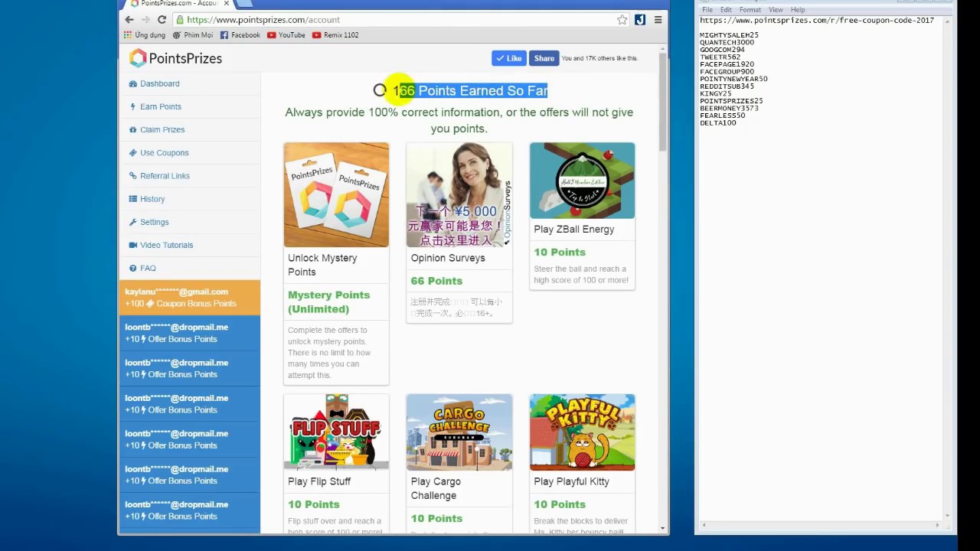980x551 pixels.
Task: Click the GOOGCOM294 code in Notepad
Action: tap(722, 50)
